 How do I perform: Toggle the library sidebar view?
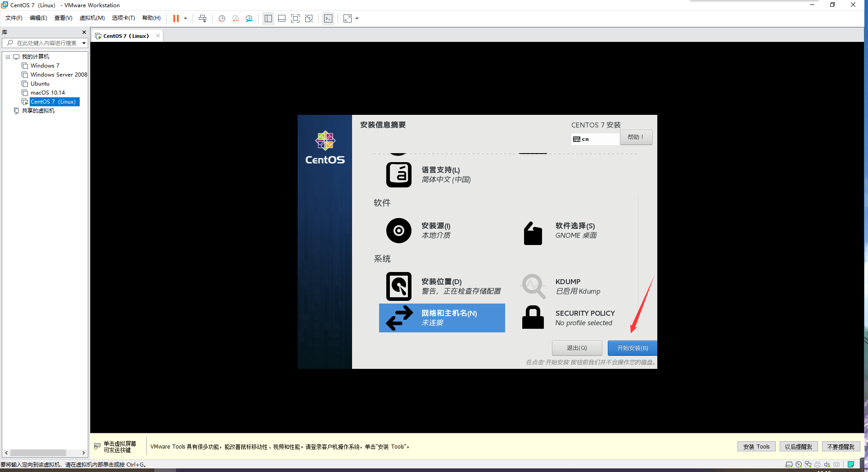268,18
